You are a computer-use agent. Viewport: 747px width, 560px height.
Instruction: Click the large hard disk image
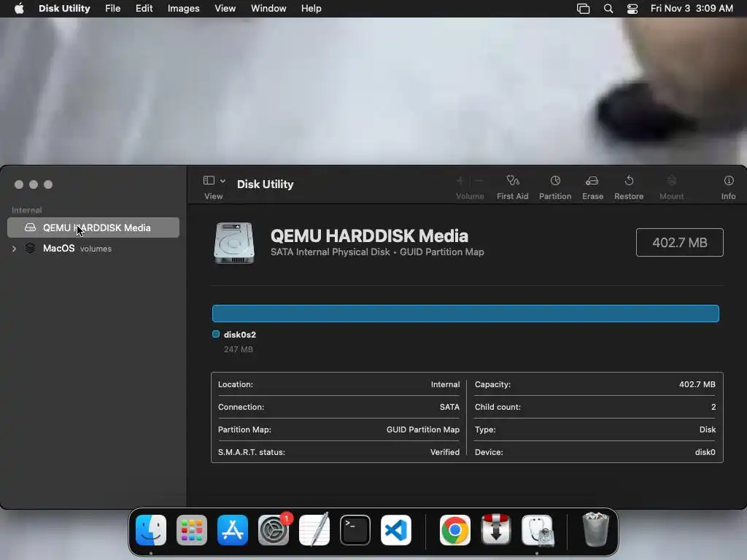(x=234, y=243)
